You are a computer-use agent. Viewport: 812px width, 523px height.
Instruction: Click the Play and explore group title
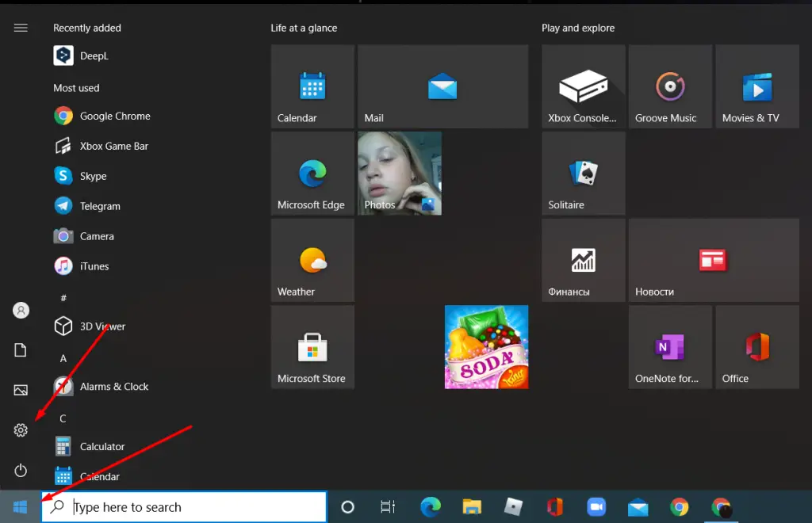click(x=578, y=28)
